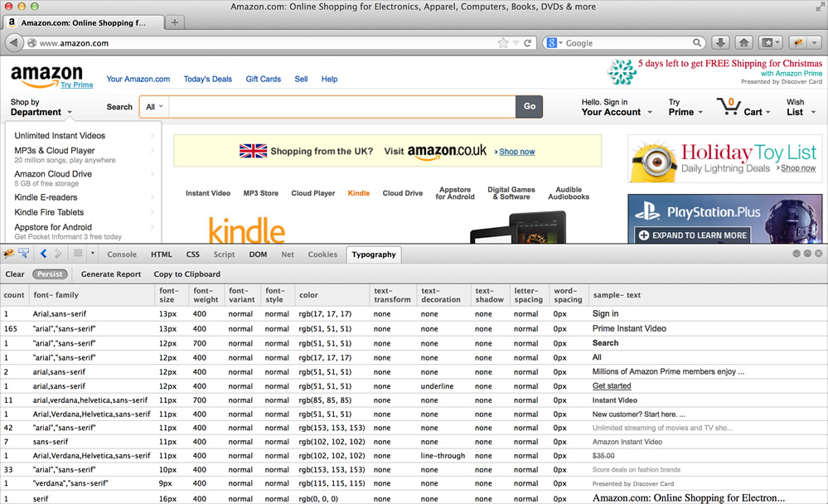Open the Firebug panel selector dropdown arrow
The image size is (828, 504).
(92, 254)
